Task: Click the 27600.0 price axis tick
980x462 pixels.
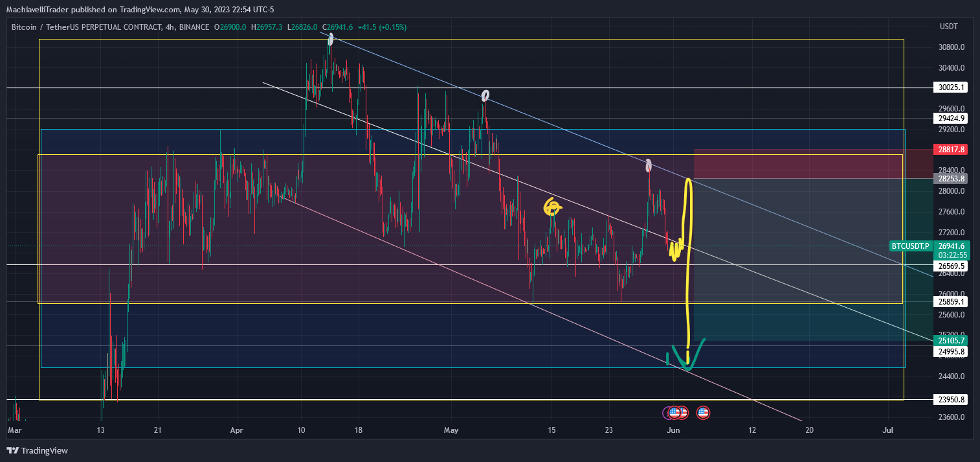Action: (x=951, y=211)
